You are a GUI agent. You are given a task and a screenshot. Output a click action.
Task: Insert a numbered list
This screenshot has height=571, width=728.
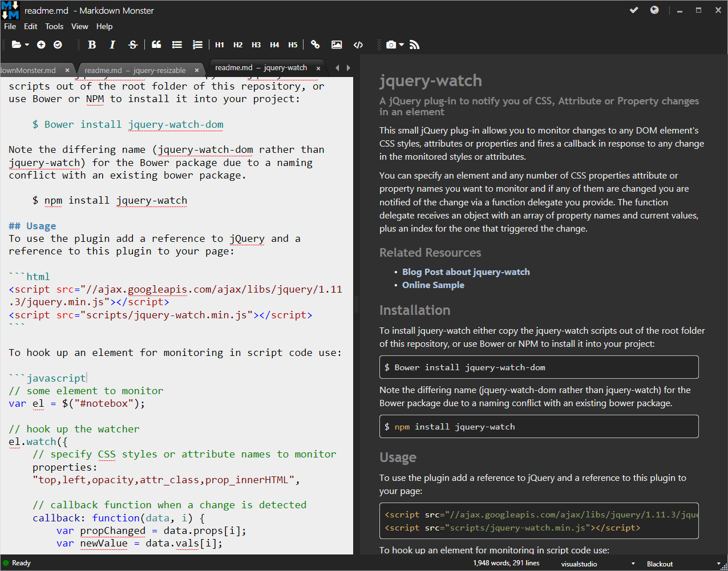pos(197,44)
